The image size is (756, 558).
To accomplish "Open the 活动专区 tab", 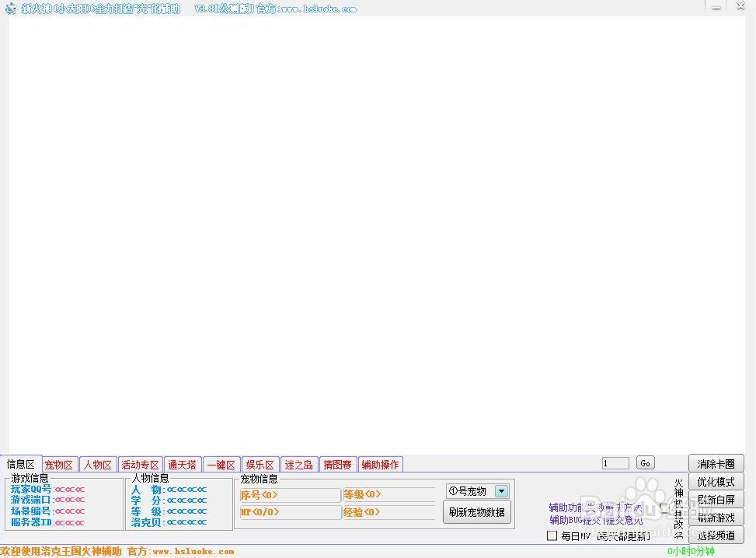I will 140,464.
